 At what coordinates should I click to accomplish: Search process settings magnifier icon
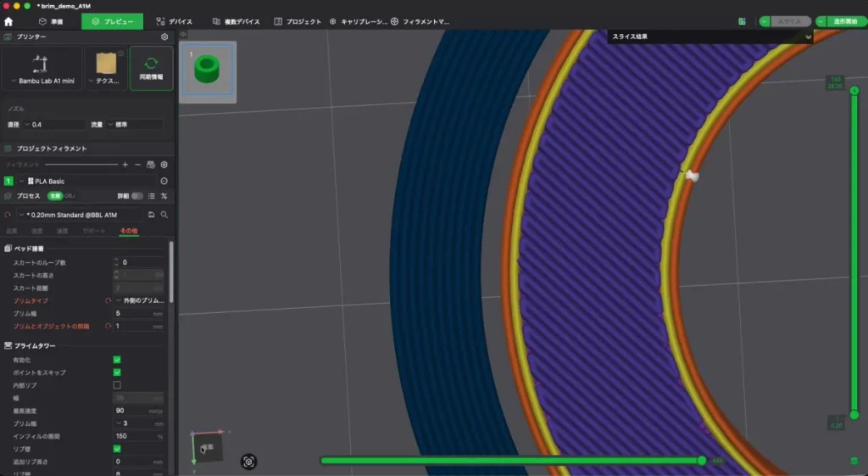coord(164,215)
